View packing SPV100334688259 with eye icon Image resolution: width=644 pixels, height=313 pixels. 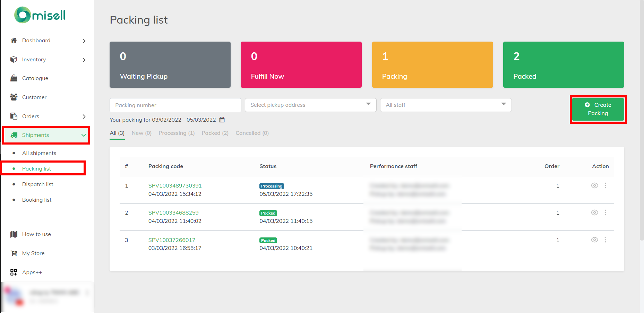pyautogui.click(x=594, y=212)
